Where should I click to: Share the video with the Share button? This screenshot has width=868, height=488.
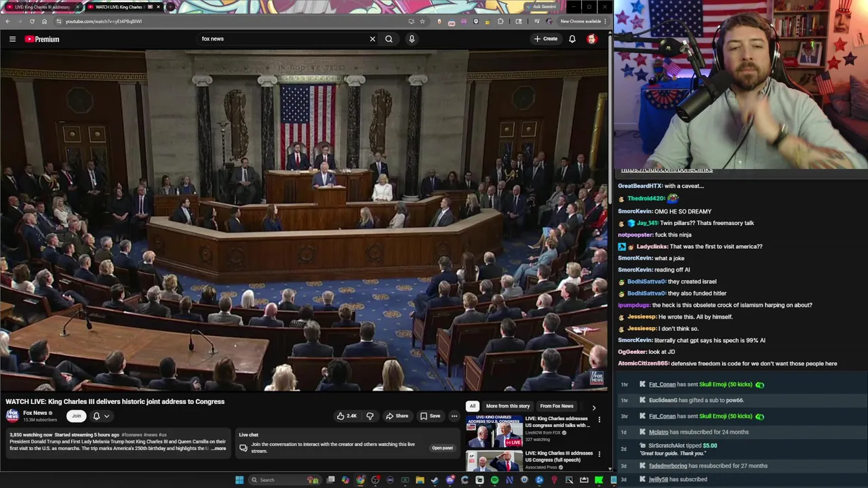(x=397, y=416)
